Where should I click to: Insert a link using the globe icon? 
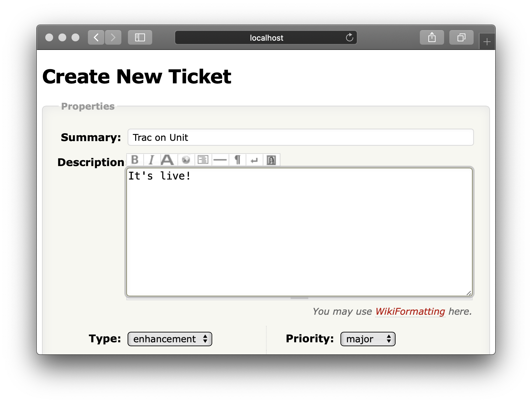186,160
